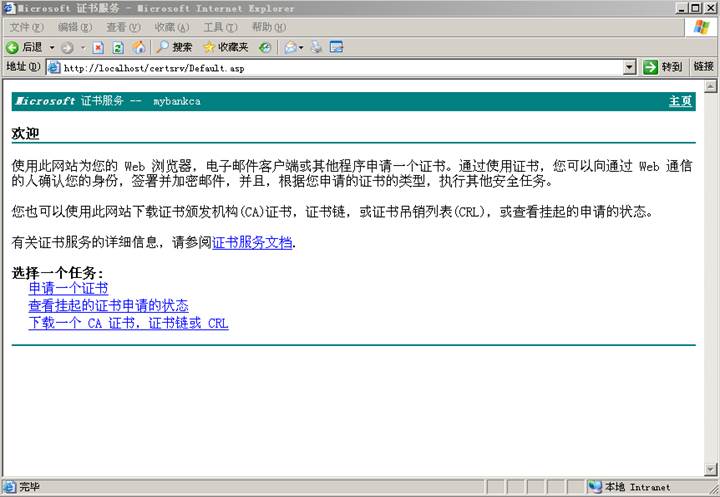Viewport: 720px width, 497px height.
Task: Click the Mail envelope icon
Action: click(291, 47)
